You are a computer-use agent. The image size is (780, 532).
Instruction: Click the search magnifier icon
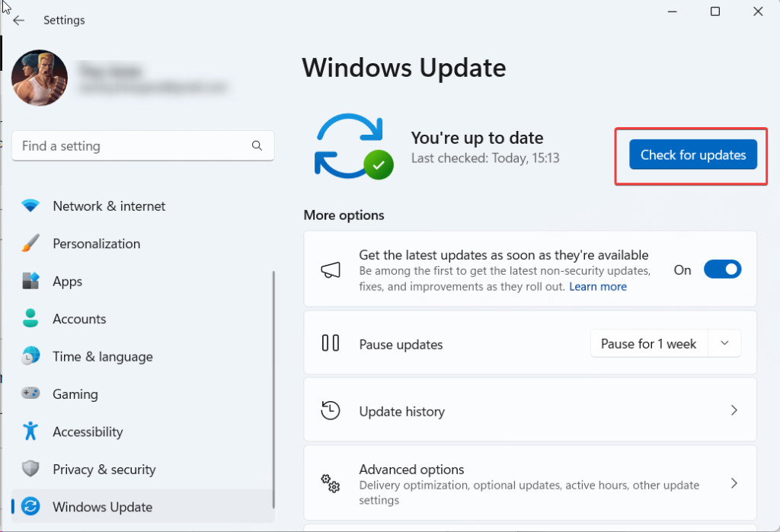[257, 146]
